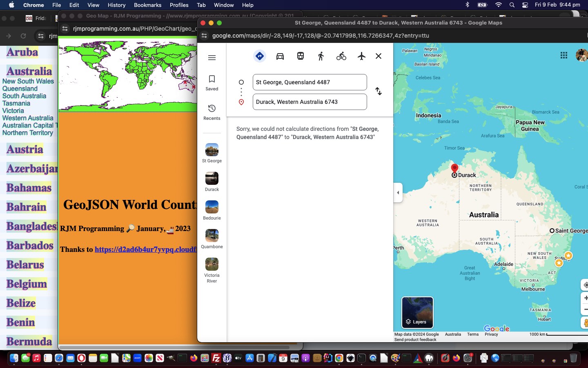Viewport: 588px width, 368px height.
Task: Open Spotlight search
Action: click(512, 5)
